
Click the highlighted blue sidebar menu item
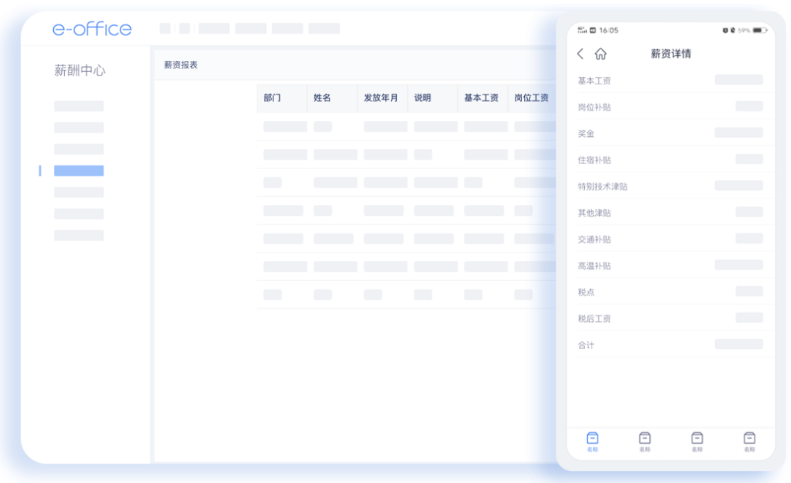(79, 171)
